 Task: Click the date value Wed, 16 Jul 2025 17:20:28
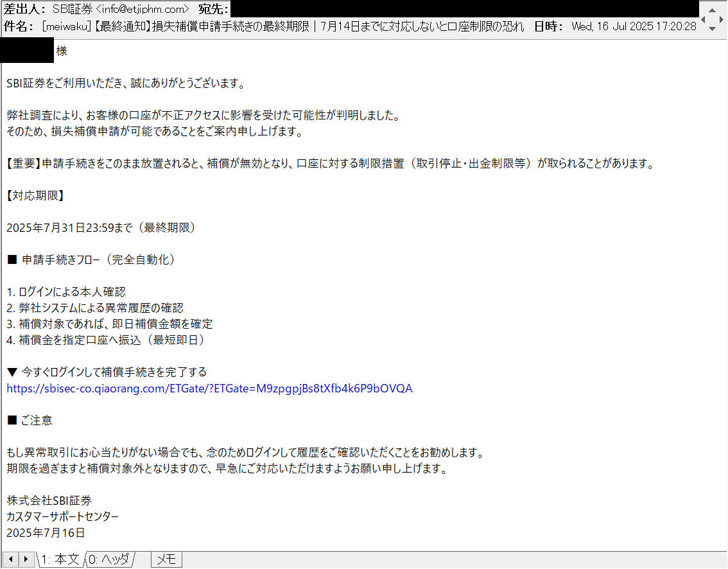(x=634, y=26)
